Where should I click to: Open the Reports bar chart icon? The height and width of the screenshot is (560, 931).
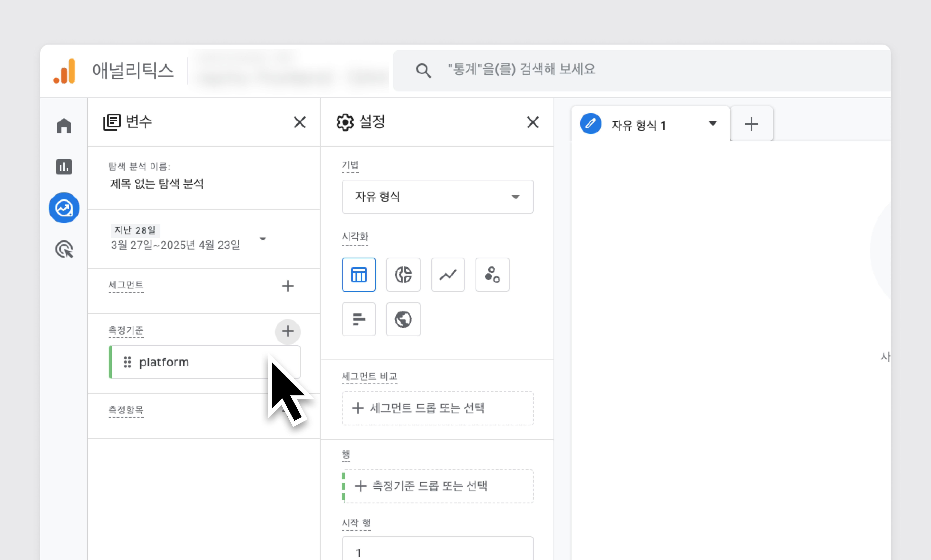pyautogui.click(x=64, y=166)
